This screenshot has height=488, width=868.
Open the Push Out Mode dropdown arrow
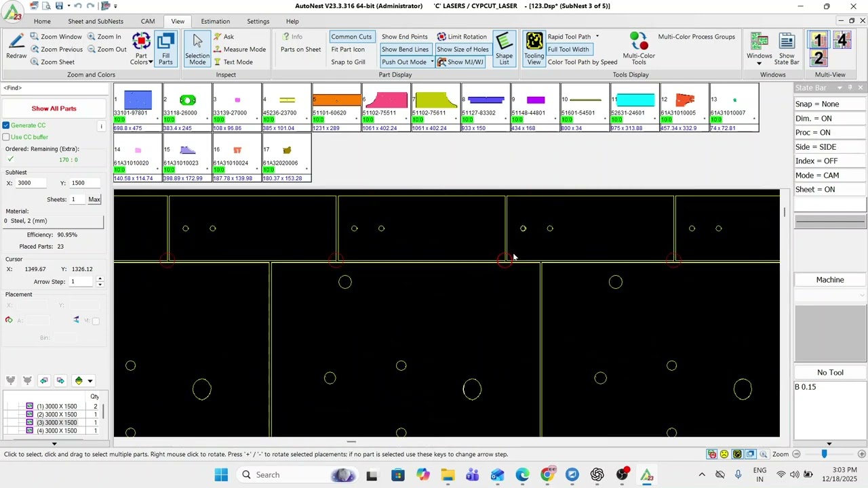pyautogui.click(x=432, y=62)
